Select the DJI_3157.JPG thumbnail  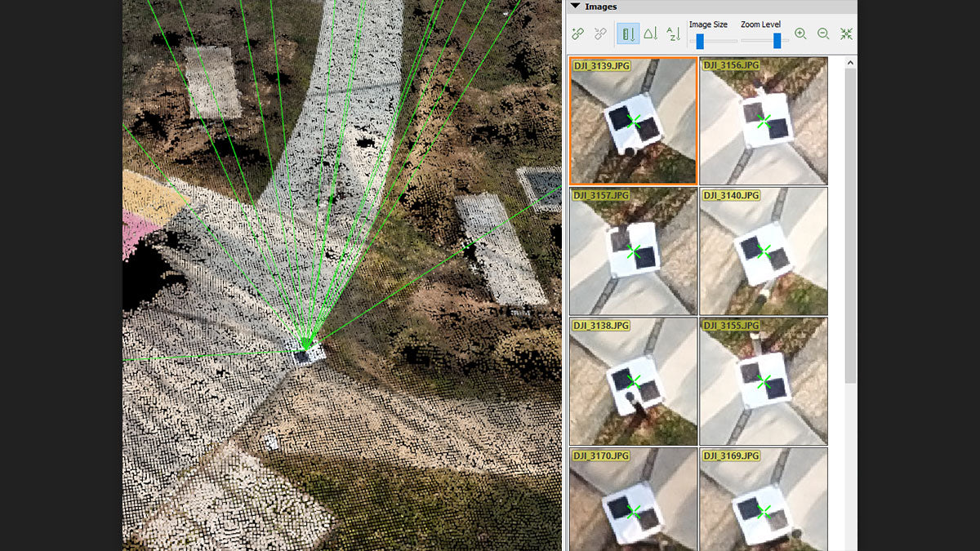(633, 251)
